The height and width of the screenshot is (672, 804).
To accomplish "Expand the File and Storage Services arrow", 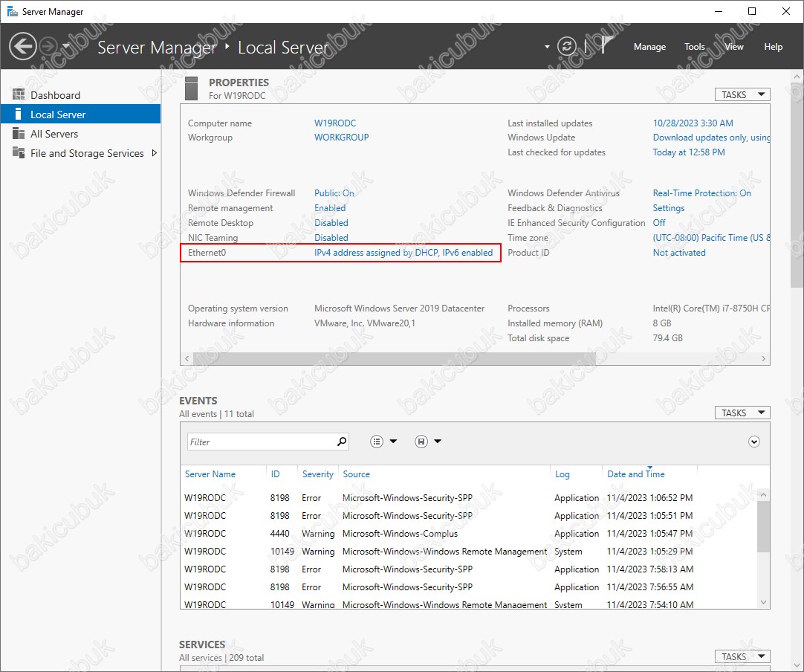I will tap(154, 153).
